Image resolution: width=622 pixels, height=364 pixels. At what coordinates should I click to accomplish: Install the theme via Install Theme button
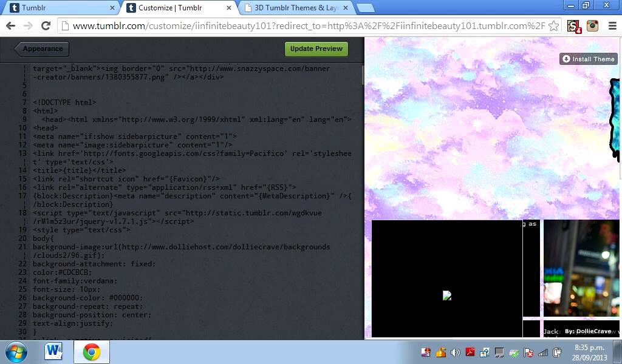click(x=589, y=59)
